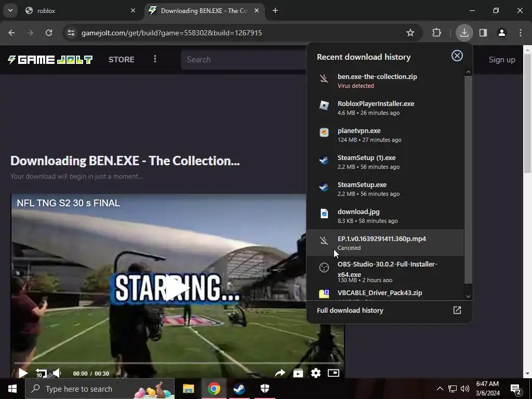
Task: Close the Downloading BEN.EXE tab
Action: (257, 10)
